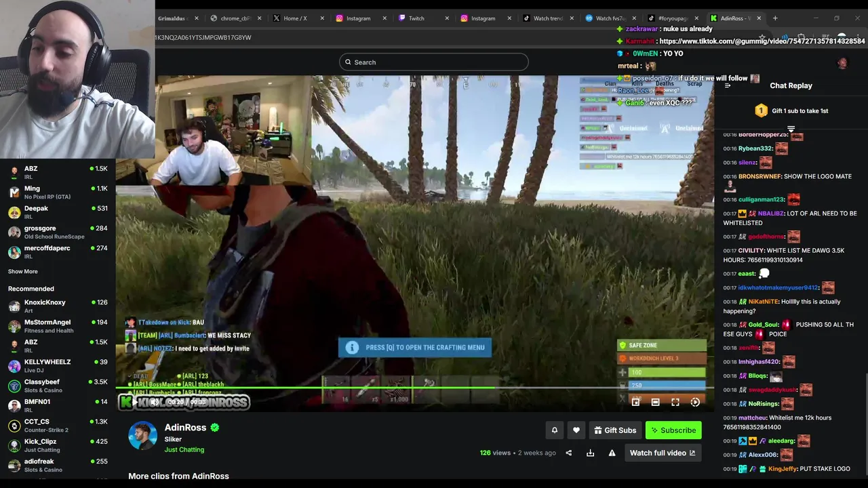Click the search magnifier icon
Screen dimensions: 868x488
[348, 62]
